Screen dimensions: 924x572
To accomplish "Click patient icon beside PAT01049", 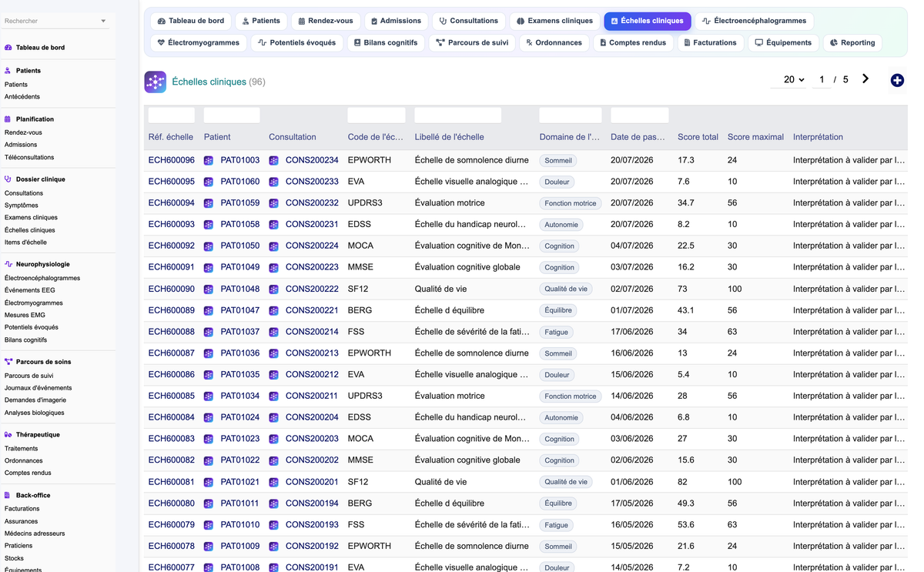I will click(x=209, y=268).
